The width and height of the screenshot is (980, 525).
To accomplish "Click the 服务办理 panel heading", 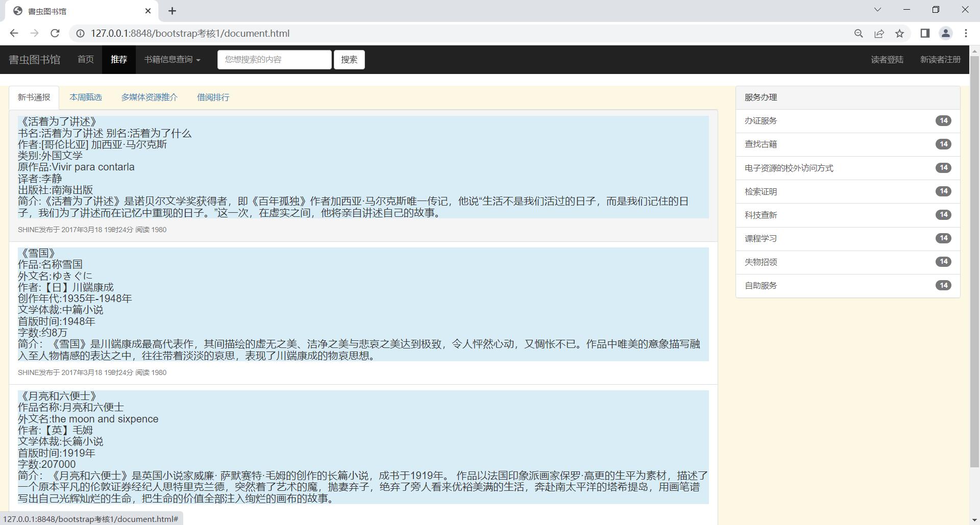I will [x=848, y=97].
